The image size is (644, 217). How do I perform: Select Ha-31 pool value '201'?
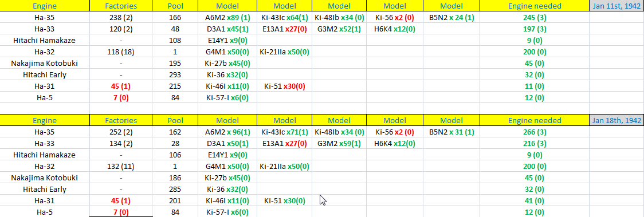(x=175, y=201)
